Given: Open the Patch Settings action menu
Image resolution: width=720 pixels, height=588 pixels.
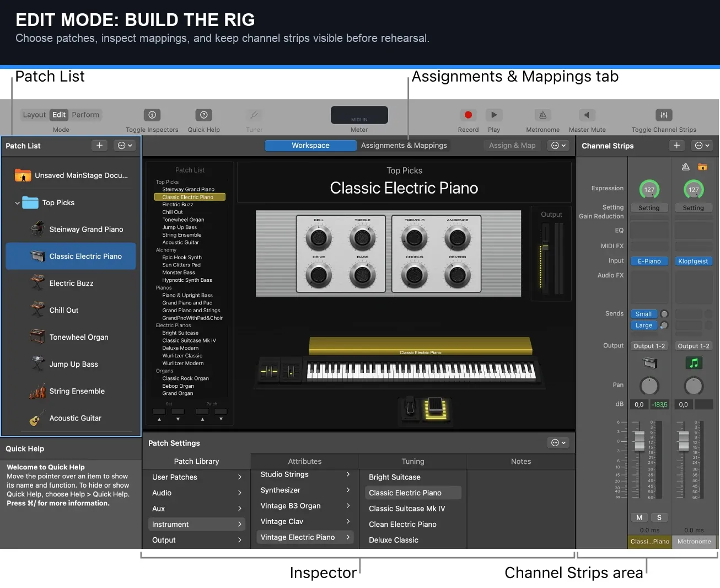Looking at the screenshot, I should click(558, 443).
